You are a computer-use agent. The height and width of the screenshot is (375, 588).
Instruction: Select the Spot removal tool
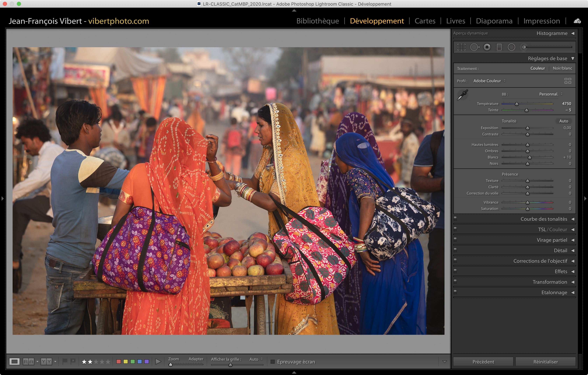click(x=474, y=47)
